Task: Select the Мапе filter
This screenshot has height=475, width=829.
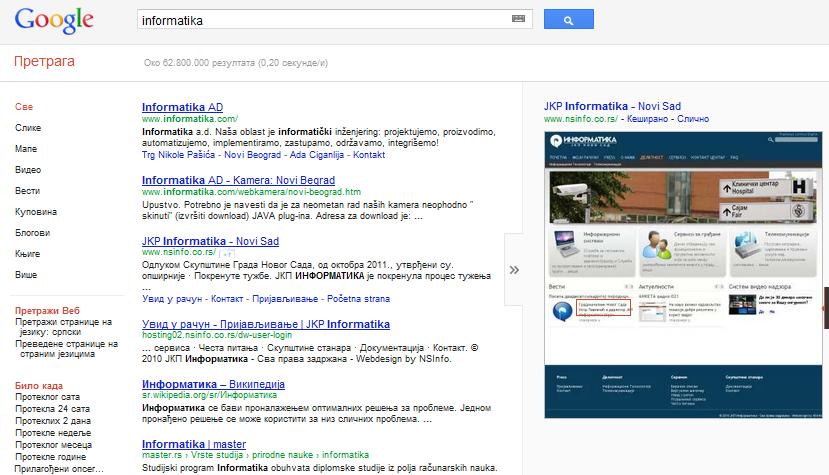Action: click(26, 149)
